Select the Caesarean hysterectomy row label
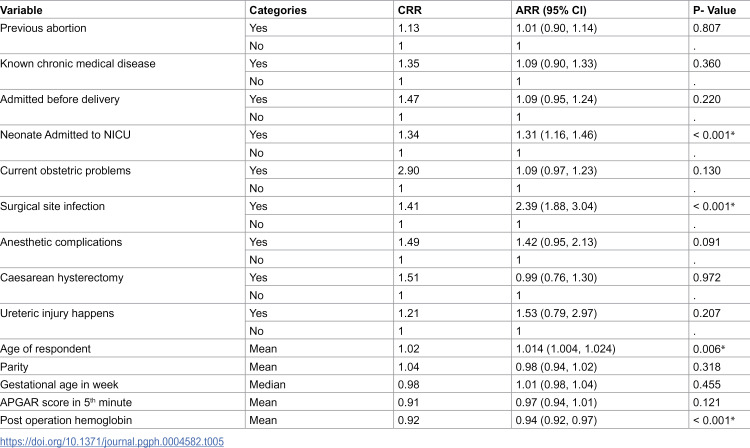The image size is (750, 448). [x=62, y=278]
